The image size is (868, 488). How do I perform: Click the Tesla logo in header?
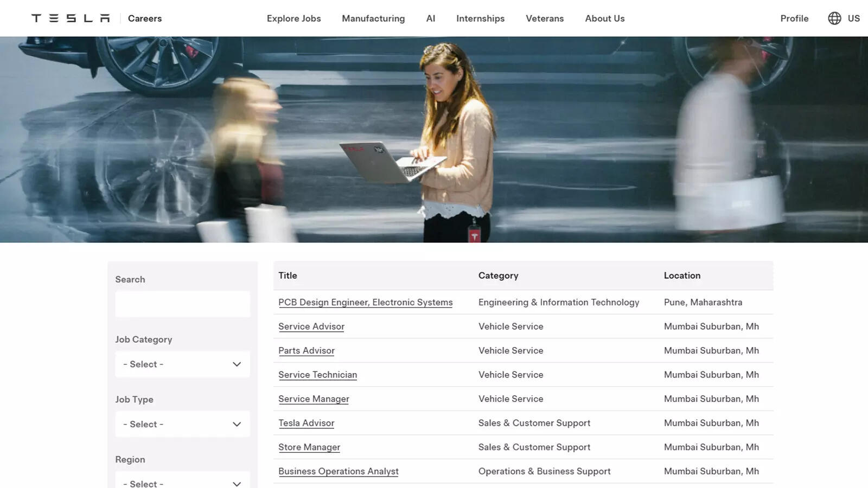pyautogui.click(x=71, y=18)
